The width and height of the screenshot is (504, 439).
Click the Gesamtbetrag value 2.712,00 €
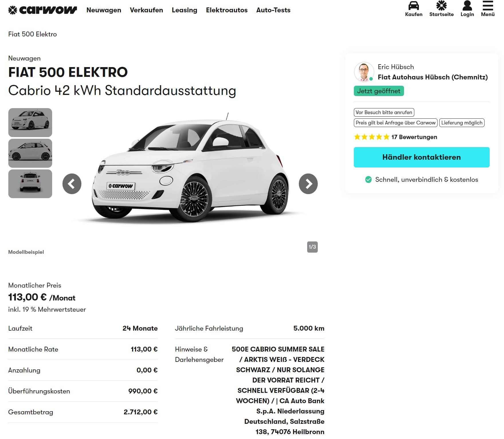(x=141, y=412)
